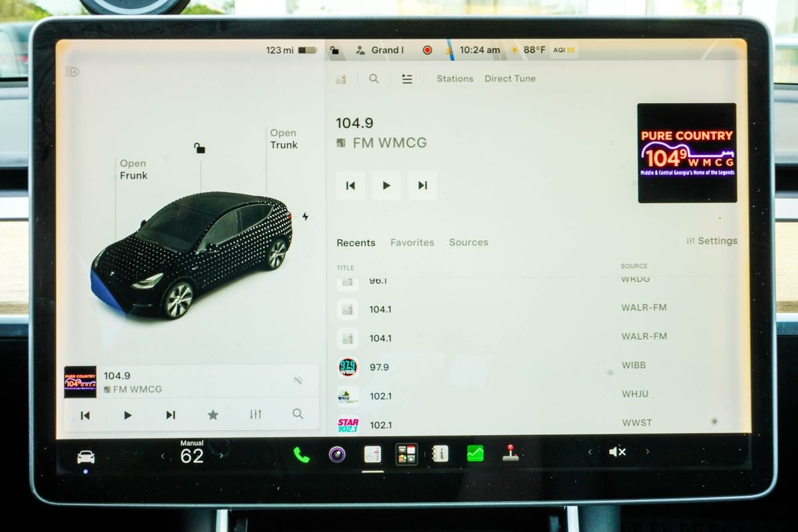Tap the charging bolt icon by the car
This screenshot has width=798, height=532.
point(305,217)
